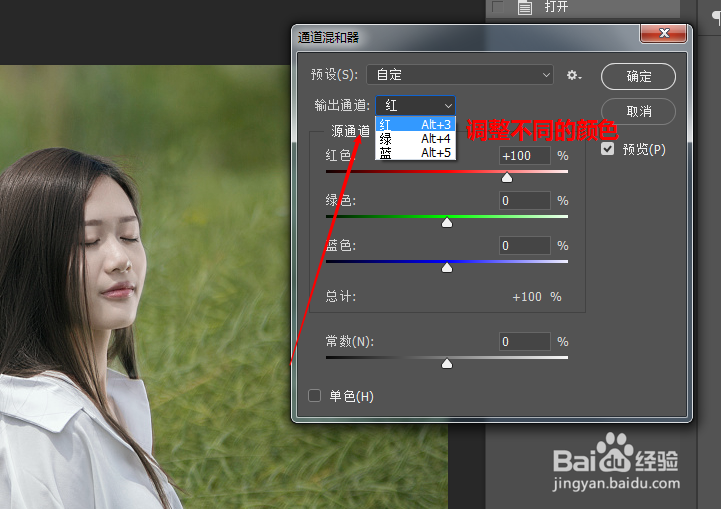Close the Channel Mixer dialog
The image size is (721, 509).
pos(664,33)
